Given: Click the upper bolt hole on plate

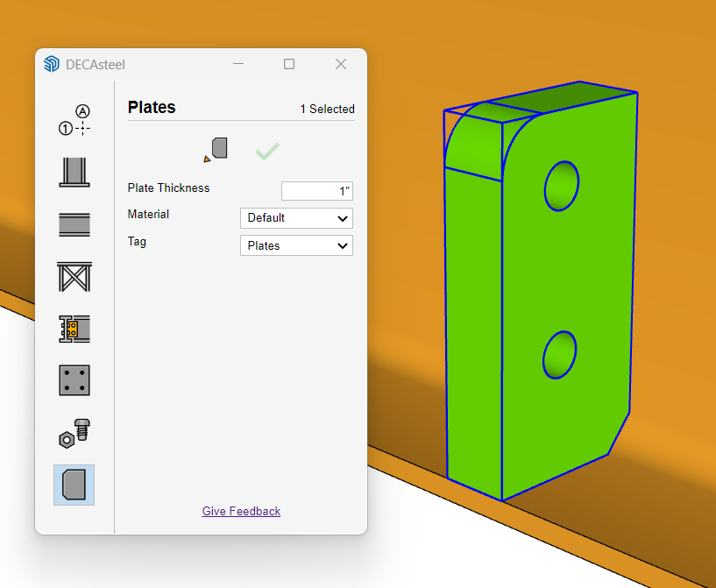Looking at the screenshot, I should pyautogui.click(x=562, y=186).
